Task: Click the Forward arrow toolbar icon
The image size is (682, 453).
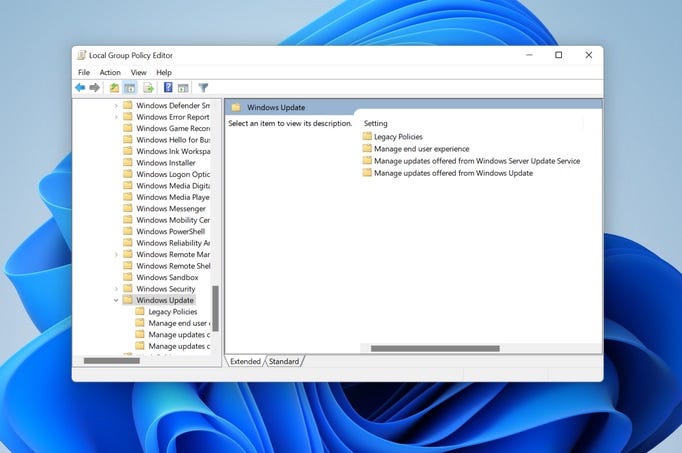Action: pos(94,88)
